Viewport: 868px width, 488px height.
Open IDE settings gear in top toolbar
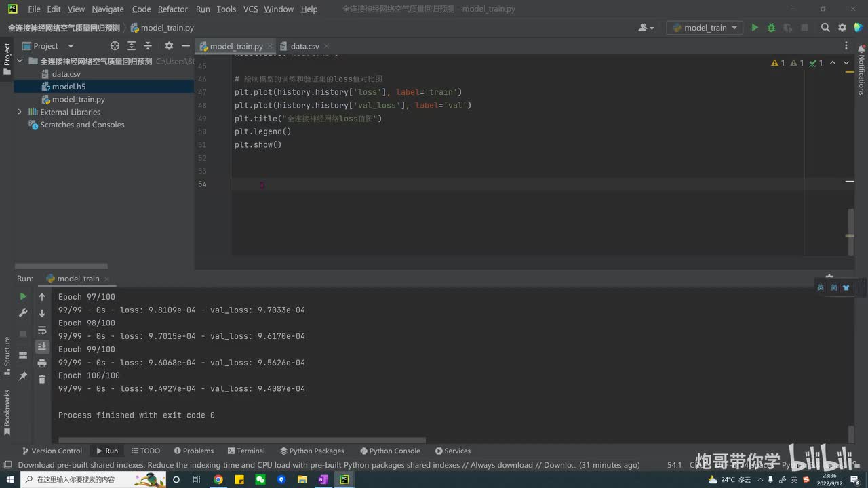click(x=842, y=28)
